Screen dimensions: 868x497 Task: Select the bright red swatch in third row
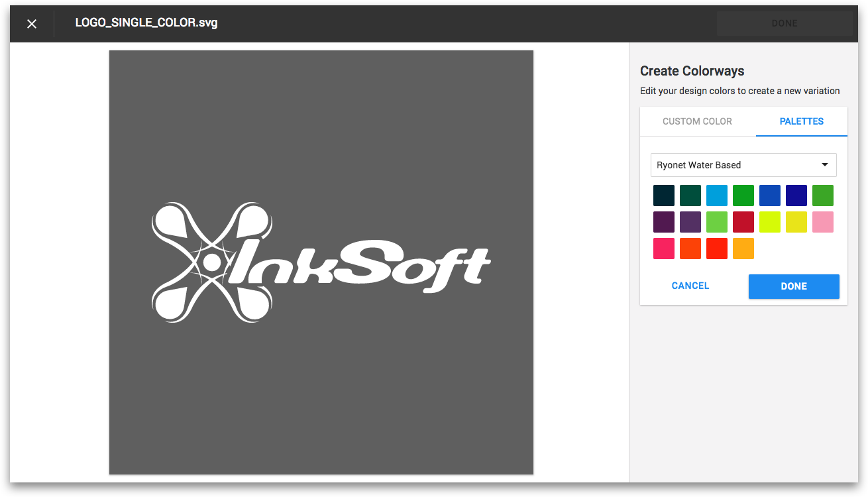tap(717, 248)
